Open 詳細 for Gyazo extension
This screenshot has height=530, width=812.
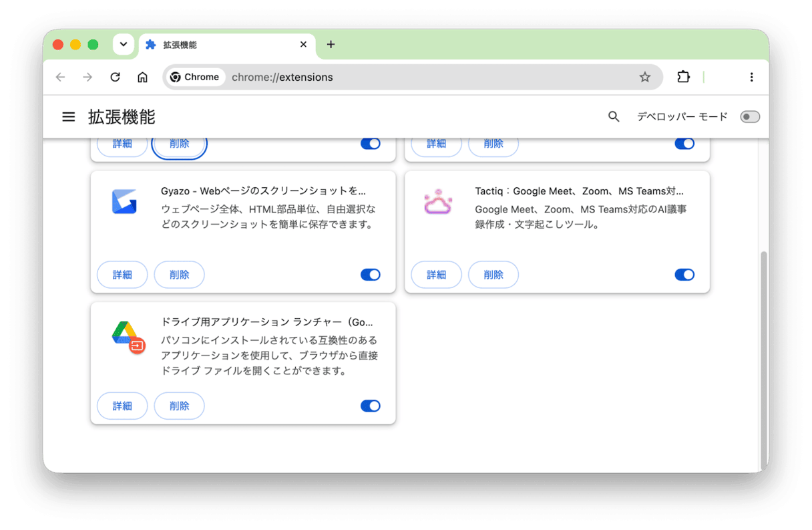click(122, 275)
